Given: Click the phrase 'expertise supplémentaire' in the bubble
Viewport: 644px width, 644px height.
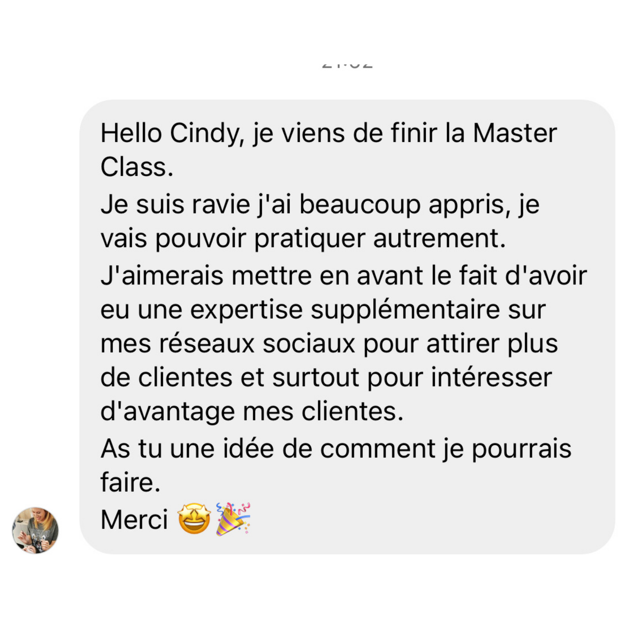Looking at the screenshot, I should point(345,310).
